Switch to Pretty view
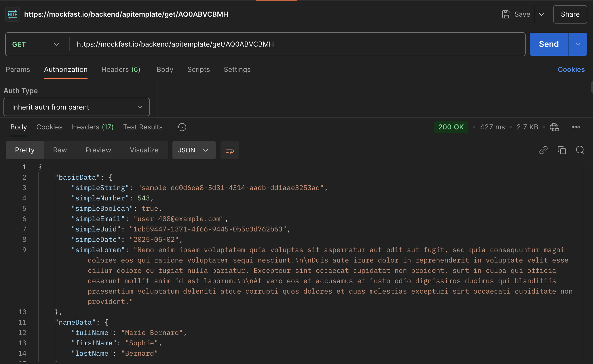 point(25,150)
